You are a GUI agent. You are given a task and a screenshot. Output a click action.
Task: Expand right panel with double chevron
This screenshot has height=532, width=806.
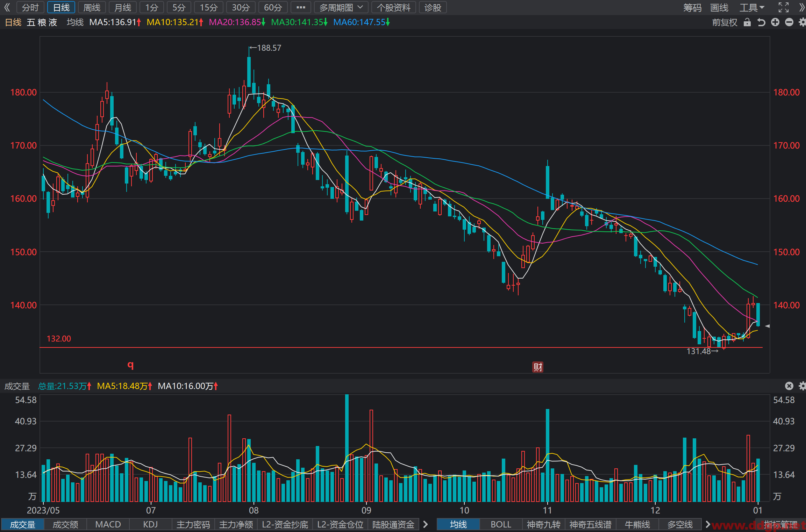tap(802, 7)
